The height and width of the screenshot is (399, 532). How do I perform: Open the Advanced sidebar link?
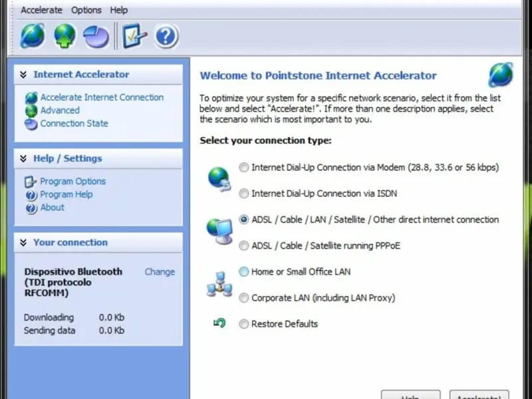pos(60,110)
